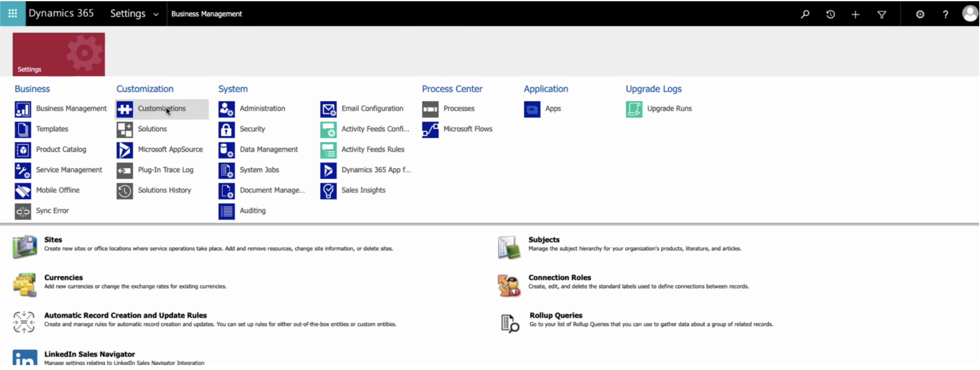Click the Business Management icon

[x=23, y=109]
